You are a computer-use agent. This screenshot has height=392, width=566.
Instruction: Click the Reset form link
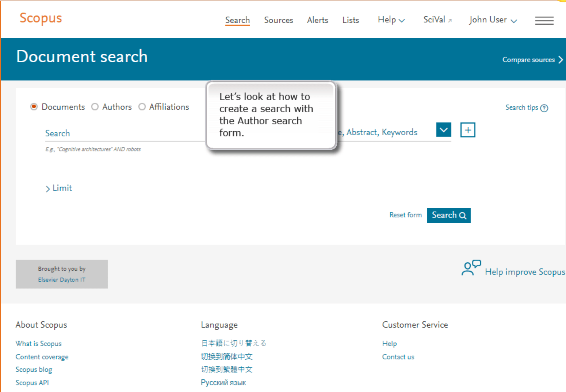[406, 215]
